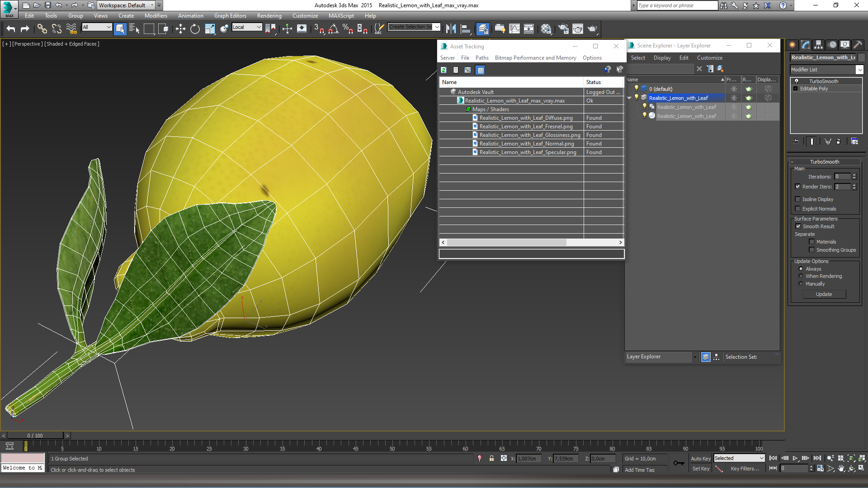Toggle Separate by Materials checkbox

pos(811,242)
